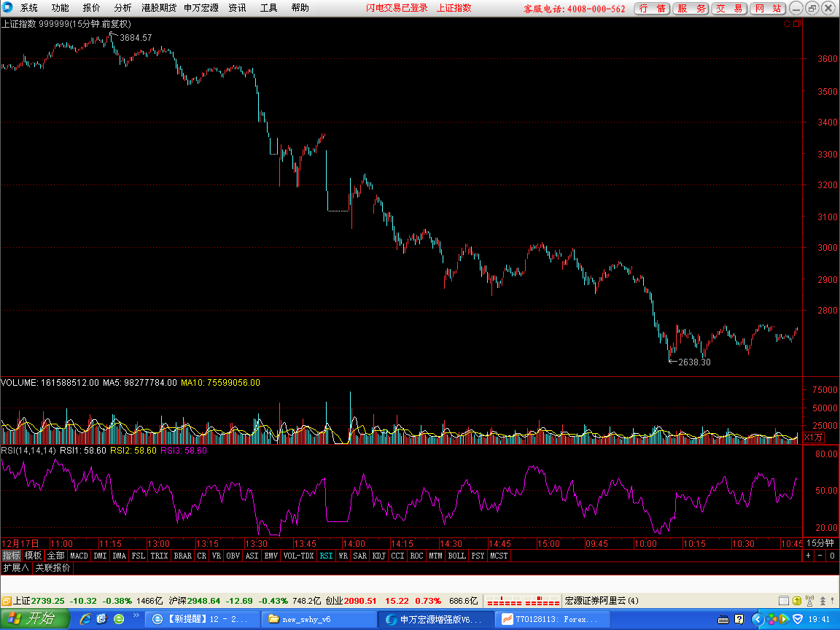Viewport: 840px width, 630px height.
Task: Click the question mark help tray icon
Action: pyautogui.click(x=739, y=619)
